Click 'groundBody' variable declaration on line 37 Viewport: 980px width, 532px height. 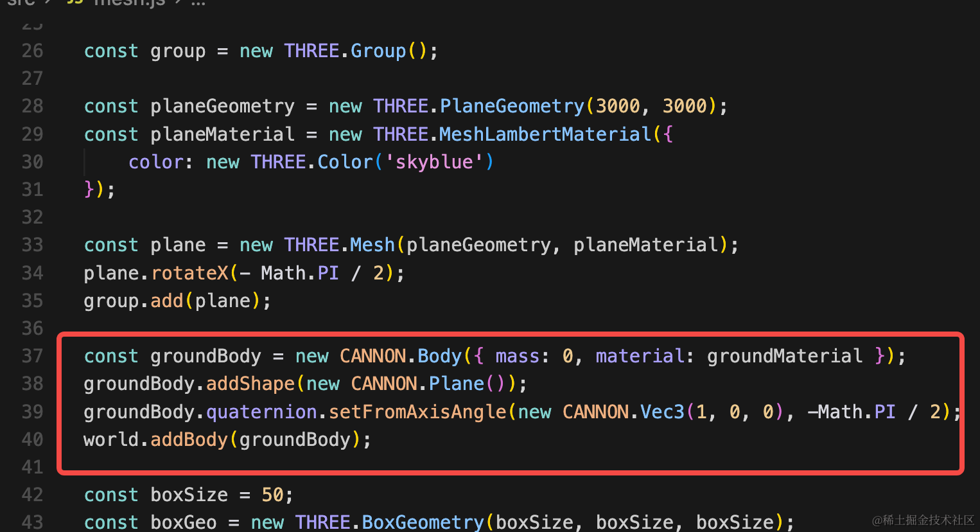206,356
